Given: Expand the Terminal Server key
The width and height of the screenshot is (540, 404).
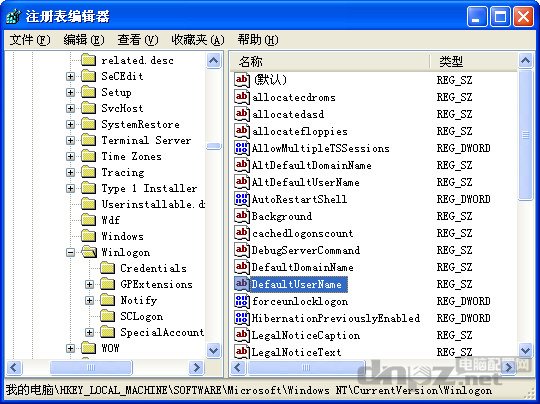Looking at the screenshot, I should click(70, 140).
